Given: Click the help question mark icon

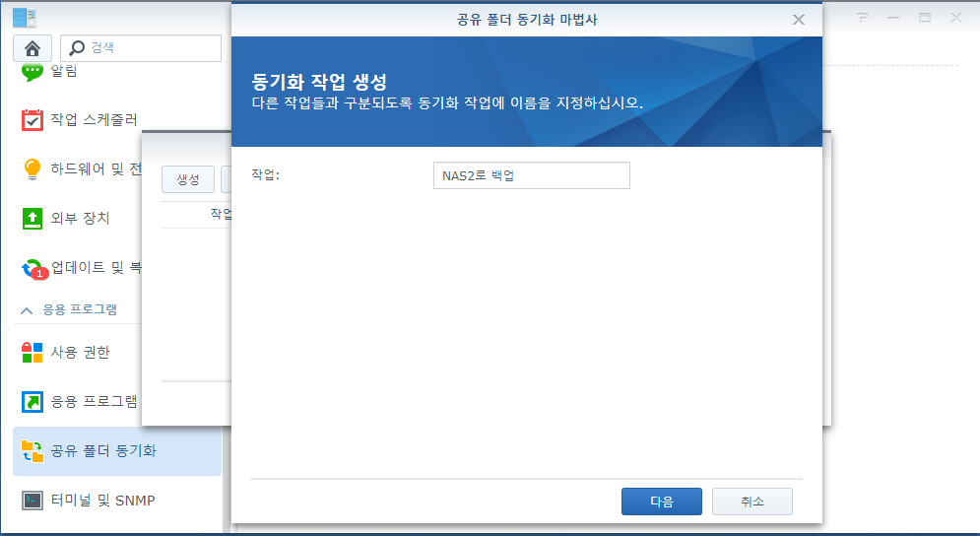Looking at the screenshot, I should (862, 18).
